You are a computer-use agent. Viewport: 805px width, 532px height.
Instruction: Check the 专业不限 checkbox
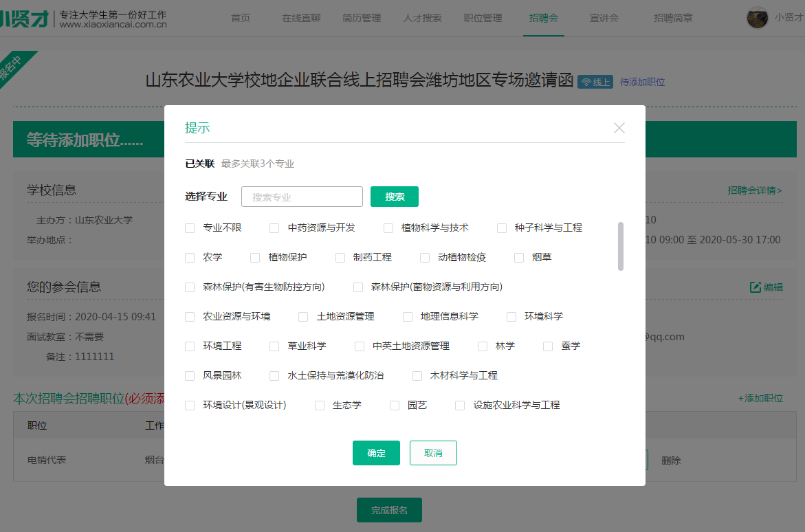click(190, 228)
